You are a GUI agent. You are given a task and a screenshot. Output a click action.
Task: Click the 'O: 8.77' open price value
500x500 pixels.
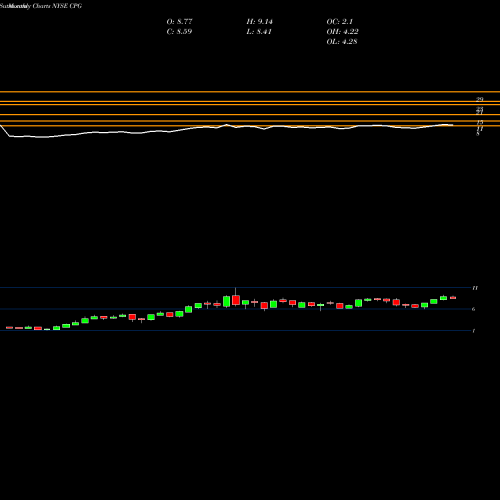pos(179,22)
